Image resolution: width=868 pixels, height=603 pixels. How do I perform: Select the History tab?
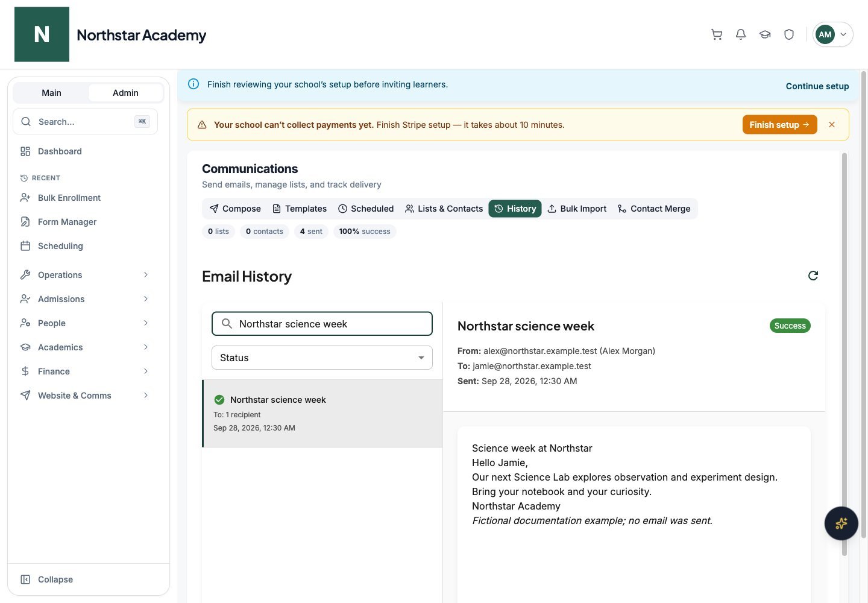(x=515, y=209)
